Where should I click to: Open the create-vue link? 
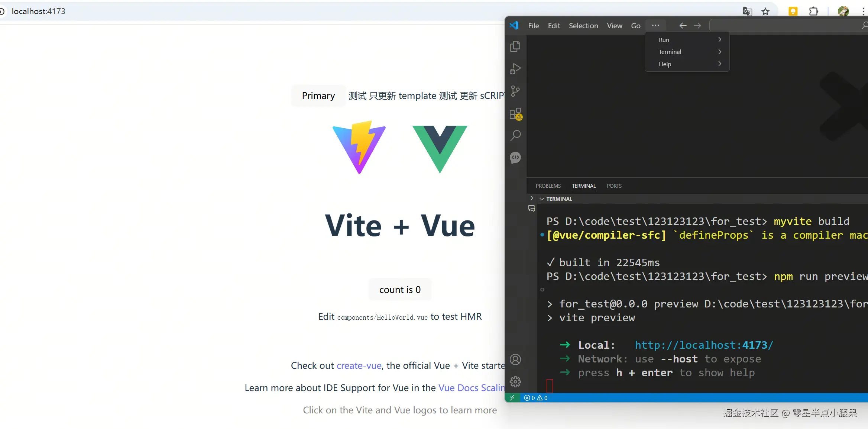click(359, 365)
